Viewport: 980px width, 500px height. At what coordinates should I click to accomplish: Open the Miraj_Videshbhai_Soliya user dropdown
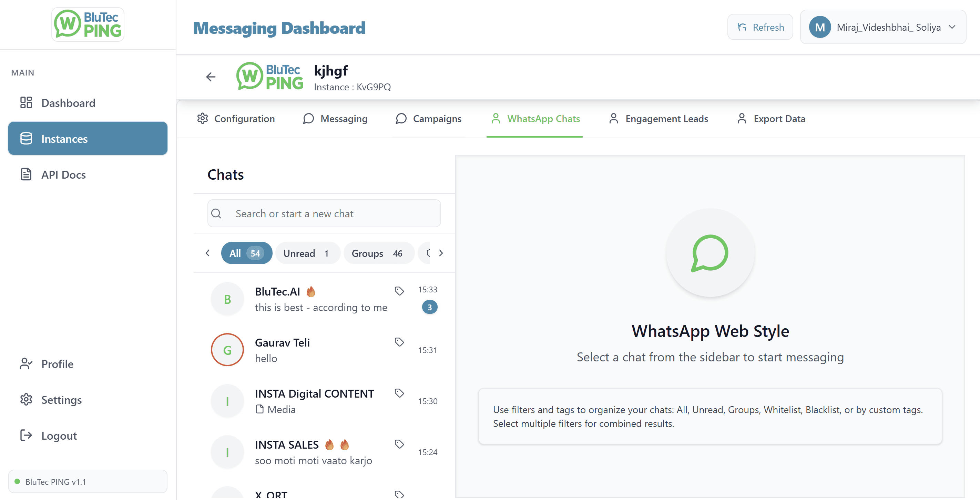[882, 28]
